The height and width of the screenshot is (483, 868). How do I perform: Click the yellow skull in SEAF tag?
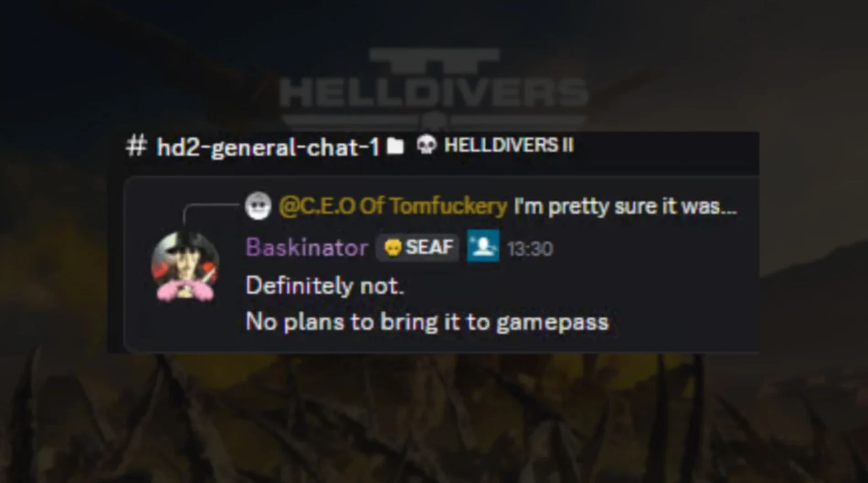tap(393, 248)
